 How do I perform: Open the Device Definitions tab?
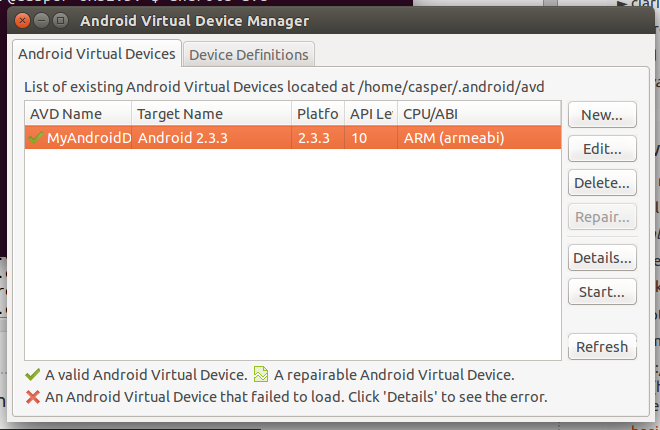(x=249, y=54)
